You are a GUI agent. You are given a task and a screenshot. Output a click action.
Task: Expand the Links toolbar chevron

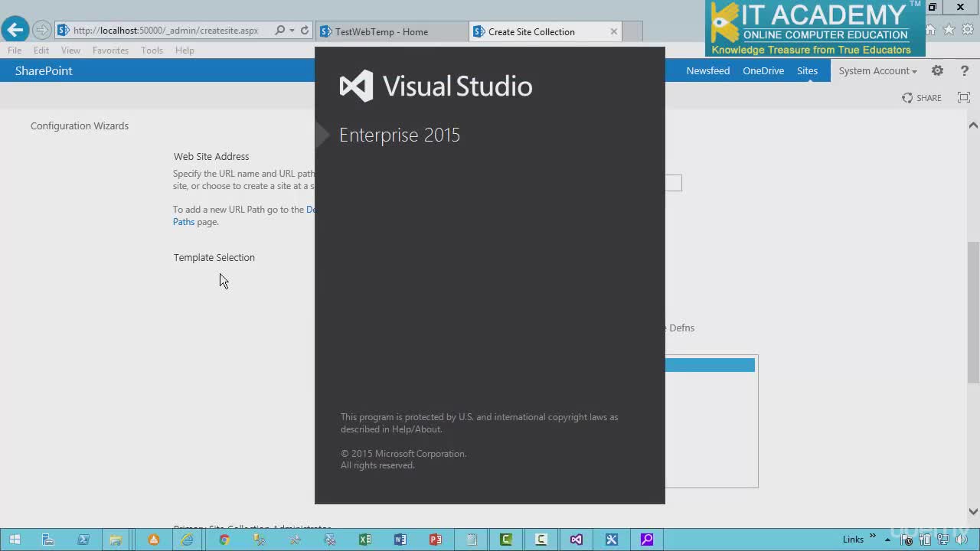[873, 537]
